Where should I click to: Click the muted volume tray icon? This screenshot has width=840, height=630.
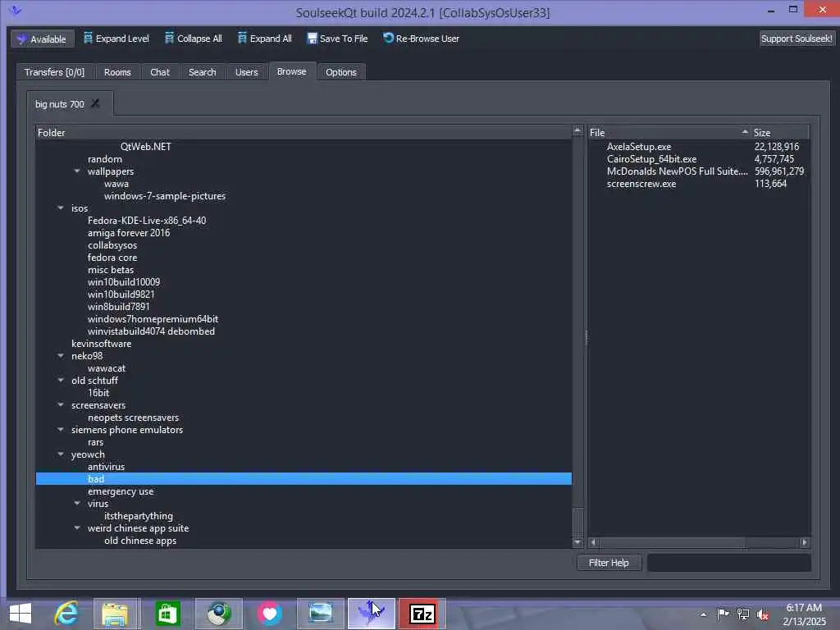click(x=762, y=614)
